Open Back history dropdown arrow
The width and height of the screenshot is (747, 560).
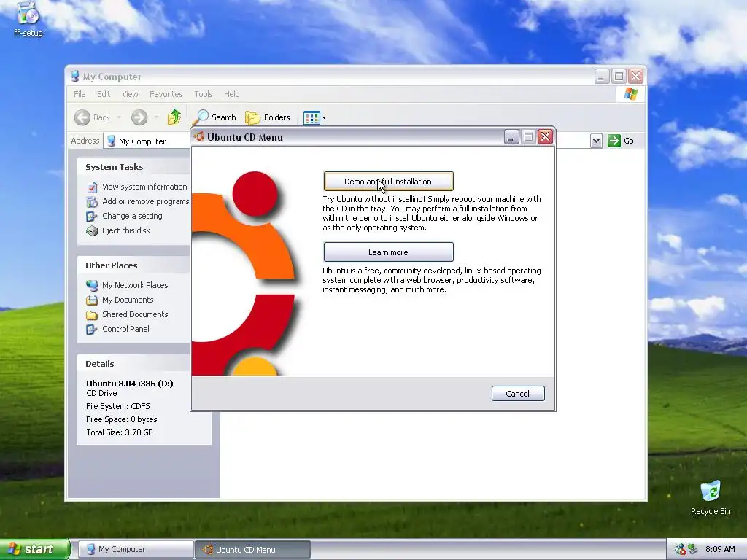tap(119, 117)
